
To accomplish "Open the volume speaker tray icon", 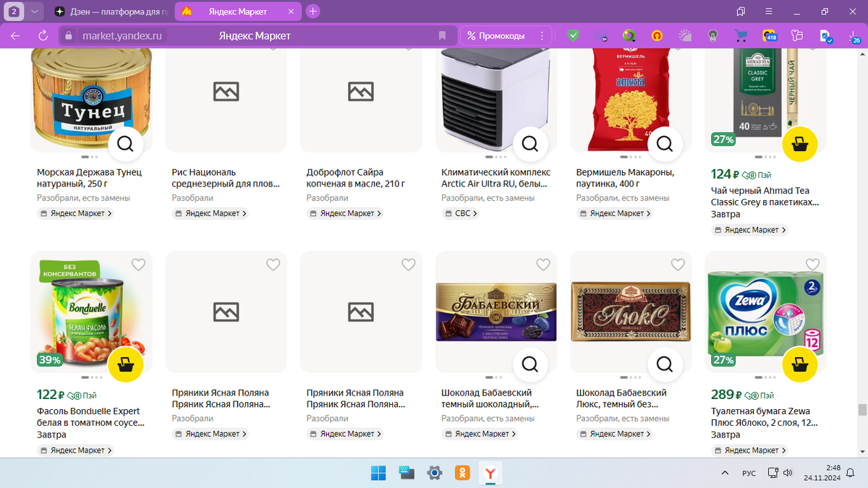I will [788, 474].
